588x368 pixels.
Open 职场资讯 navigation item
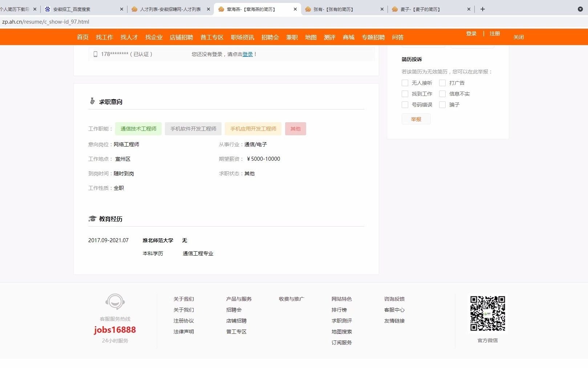point(243,37)
